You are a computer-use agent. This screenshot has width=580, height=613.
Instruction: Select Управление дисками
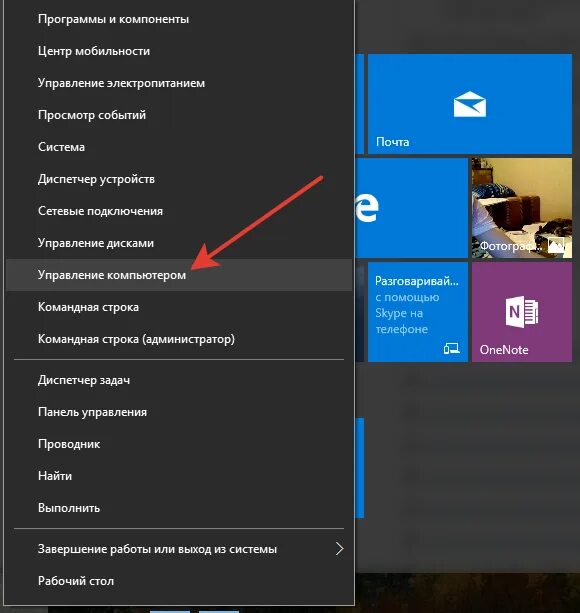pyautogui.click(x=179, y=243)
